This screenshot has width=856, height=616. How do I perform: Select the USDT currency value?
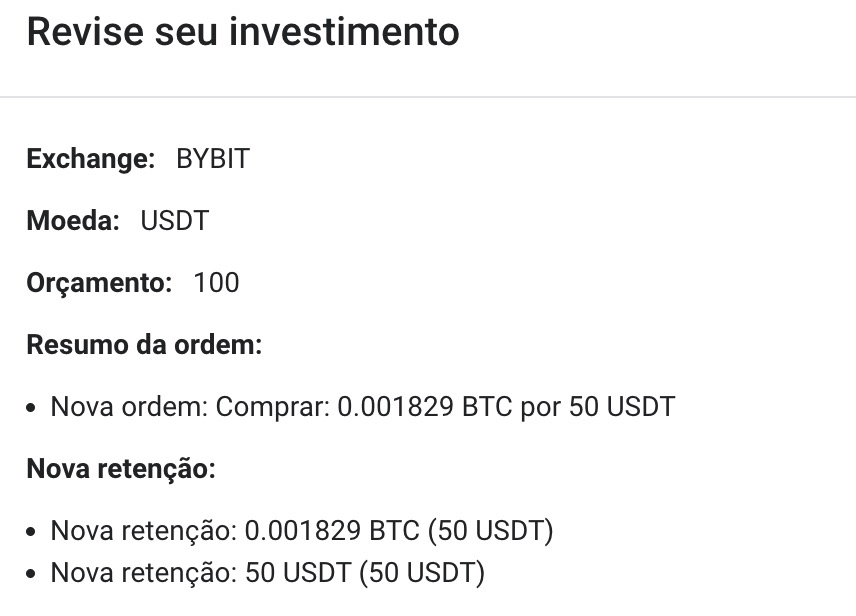[x=175, y=221]
